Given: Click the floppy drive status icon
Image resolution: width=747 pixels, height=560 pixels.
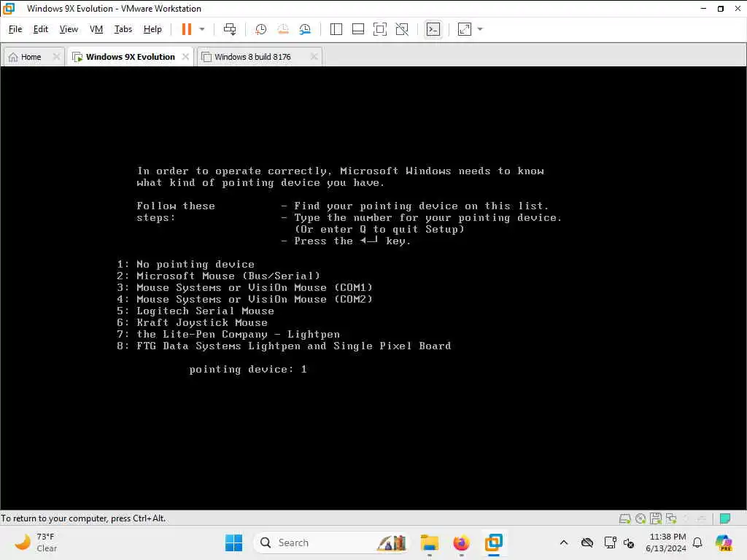Looking at the screenshot, I should coord(656,518).
